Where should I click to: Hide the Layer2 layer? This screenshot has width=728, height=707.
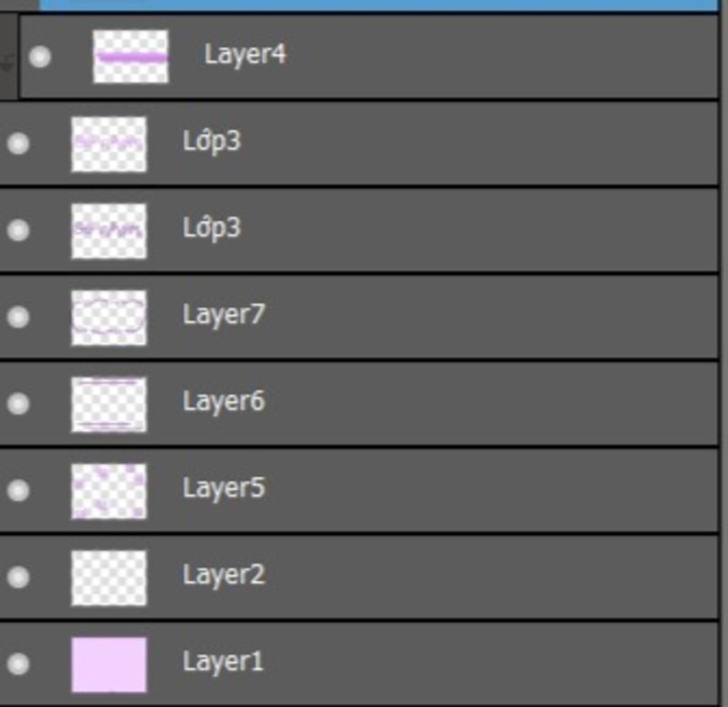click(18, 577)
